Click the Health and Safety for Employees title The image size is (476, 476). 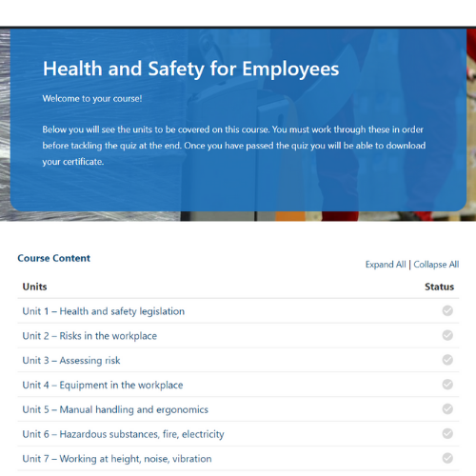pos(190,69)
